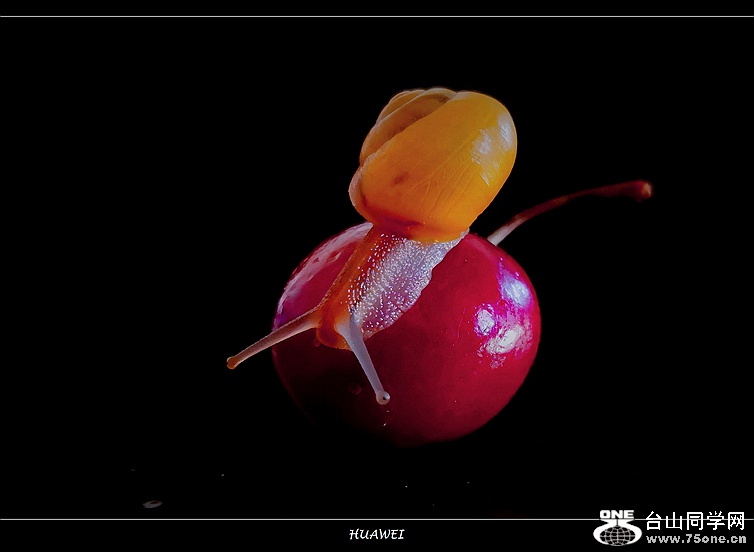Click the ONE globe logo watermark
This screenshot has height=552, width=754.
click(x=617, y=528)
